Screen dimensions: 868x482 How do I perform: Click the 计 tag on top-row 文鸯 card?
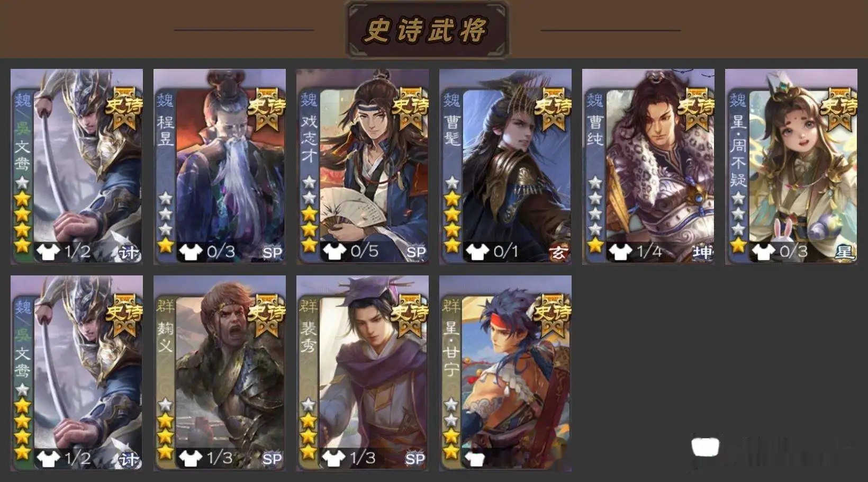click(x=129, y=253)
